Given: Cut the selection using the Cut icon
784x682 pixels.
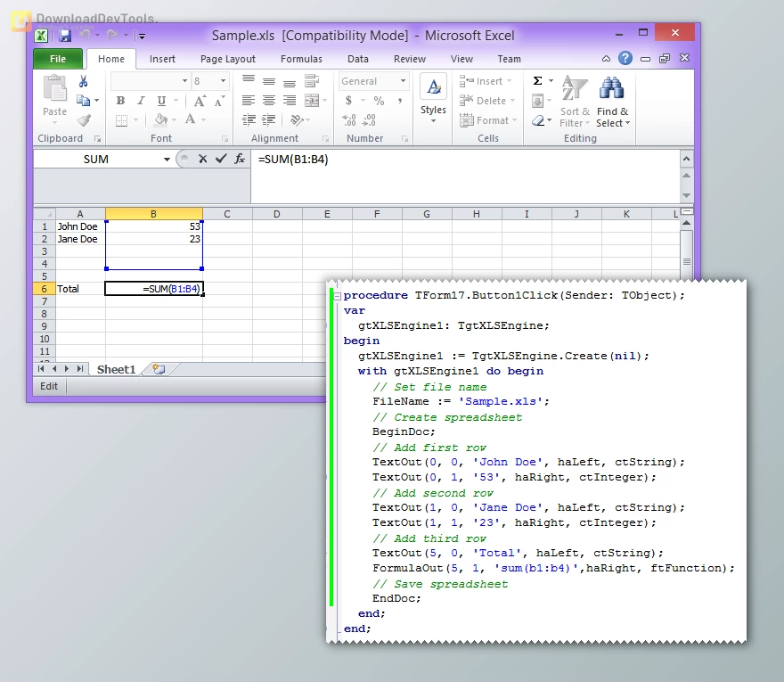Looking at the screenshot, I should [82, 79].
